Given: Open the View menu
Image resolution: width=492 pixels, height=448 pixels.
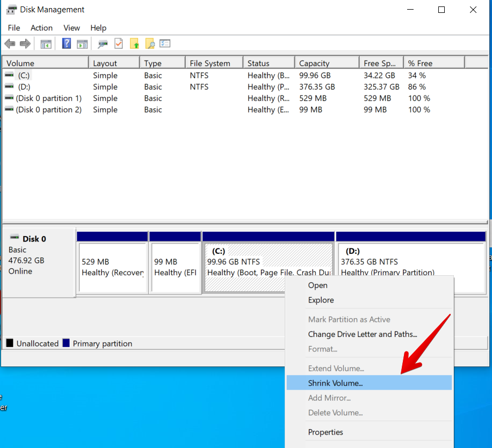Looking at the screenshot, I should tap(71, 28).
